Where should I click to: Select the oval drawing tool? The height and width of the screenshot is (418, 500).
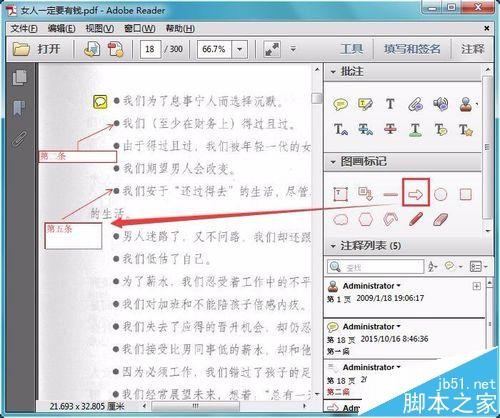pos(441,194)
